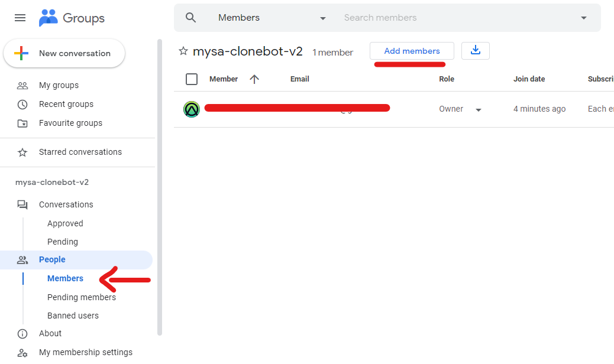Open the Members search scope dropdown

point(272,18)
